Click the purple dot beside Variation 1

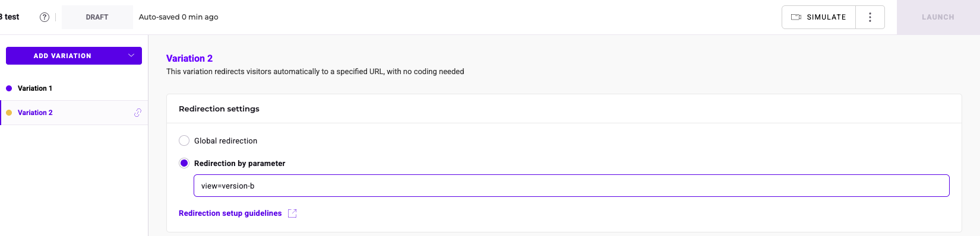(x=9, y=88)
